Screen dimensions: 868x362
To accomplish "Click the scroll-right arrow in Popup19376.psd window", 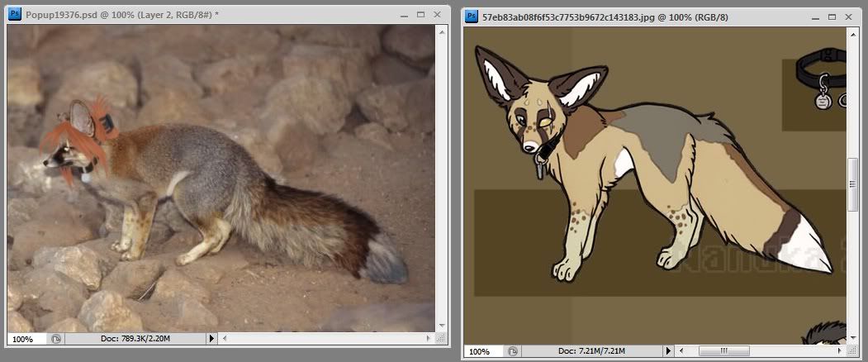I will 429,339.
